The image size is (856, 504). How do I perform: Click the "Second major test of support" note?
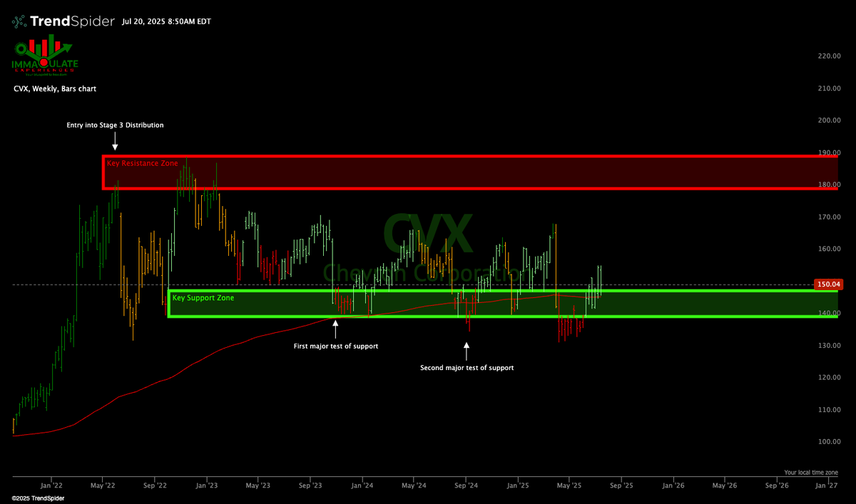[x=467, y=368]
